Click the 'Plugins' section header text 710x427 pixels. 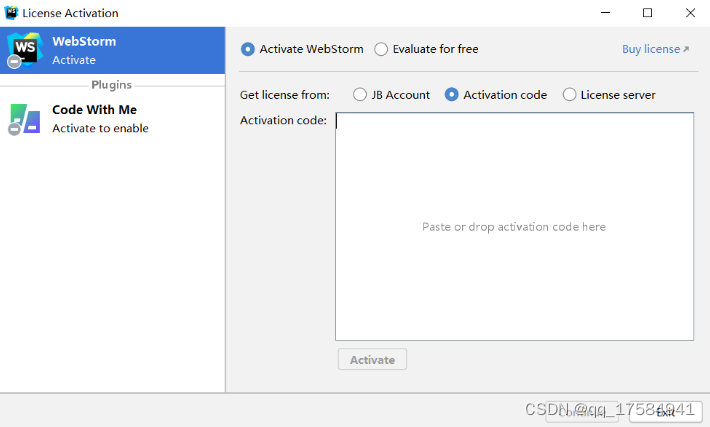(x=111, y=85)
